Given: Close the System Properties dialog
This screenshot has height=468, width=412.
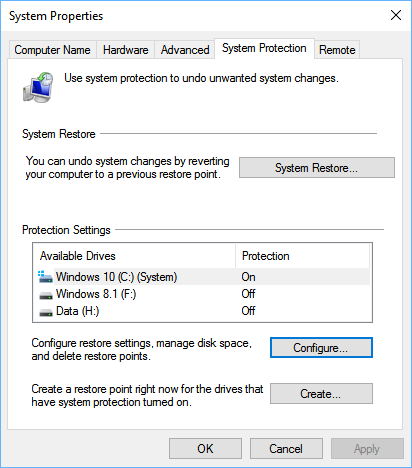Looking at the screenshot, I should click(x=396, y=15).
